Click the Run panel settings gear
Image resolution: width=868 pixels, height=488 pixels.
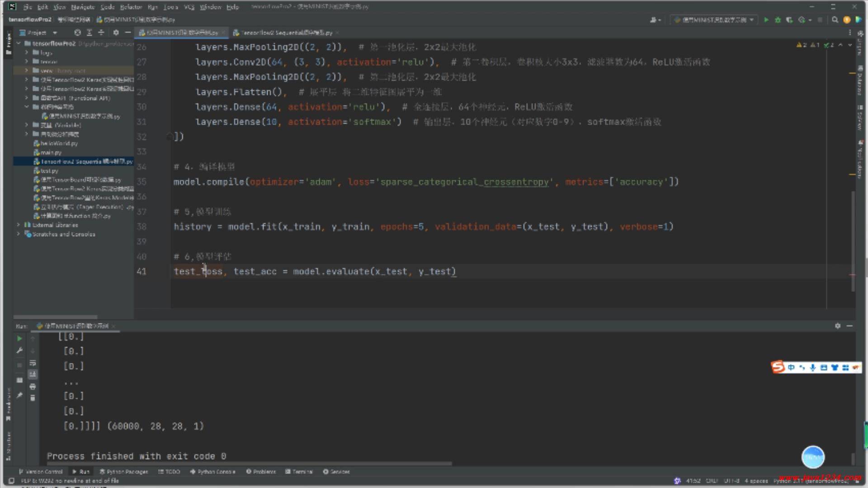click(x=838, y=326)
